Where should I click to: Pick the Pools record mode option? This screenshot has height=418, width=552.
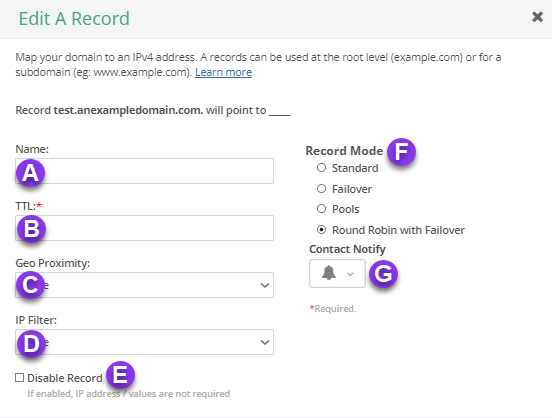point(321,208)
